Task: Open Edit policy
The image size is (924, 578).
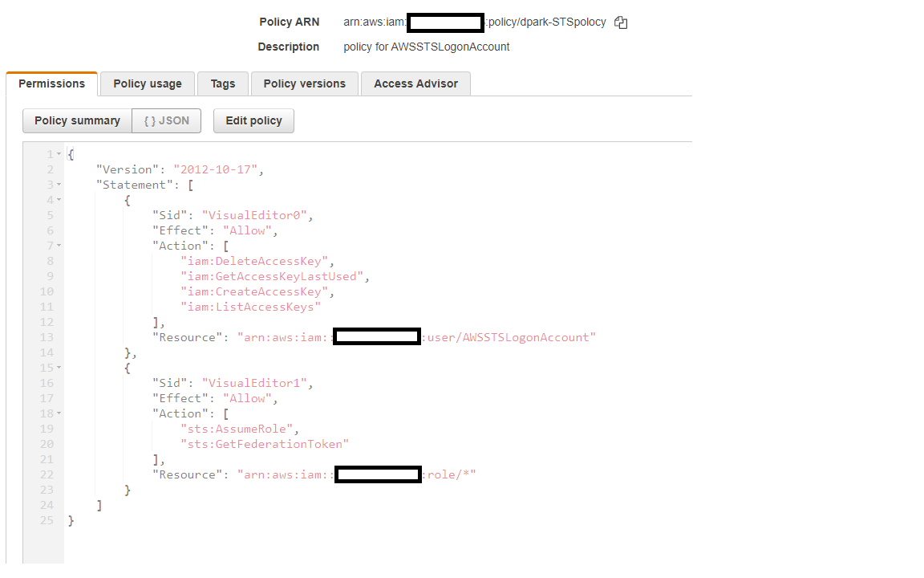Action: pos(253,120)
